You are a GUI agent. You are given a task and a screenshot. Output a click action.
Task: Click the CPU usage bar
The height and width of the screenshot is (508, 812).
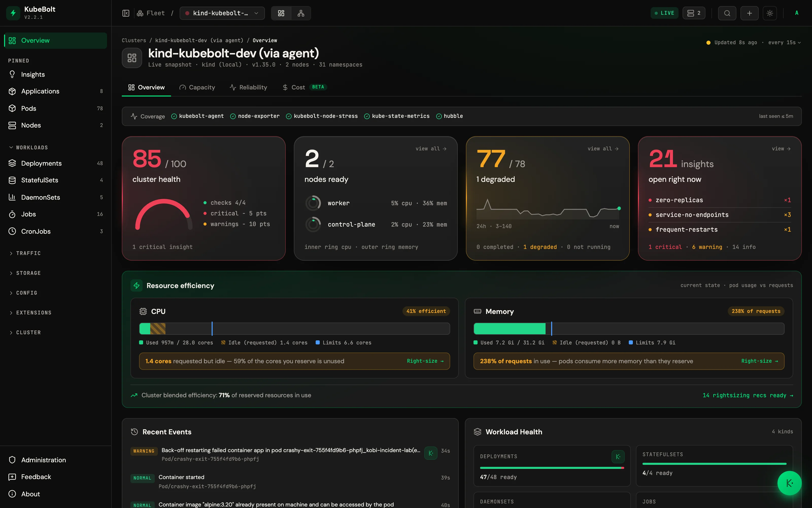coord(294,329)
